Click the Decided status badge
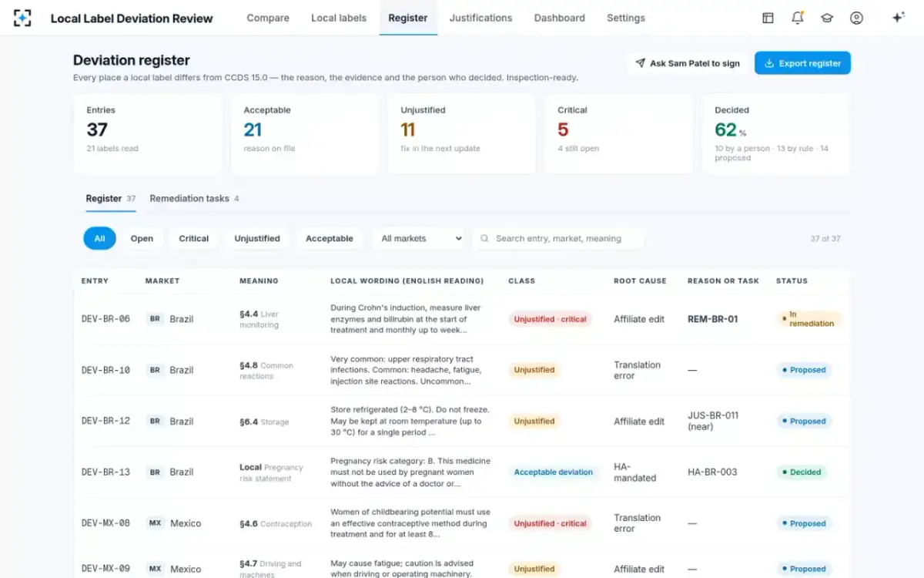924x578 pixels. 801,472
